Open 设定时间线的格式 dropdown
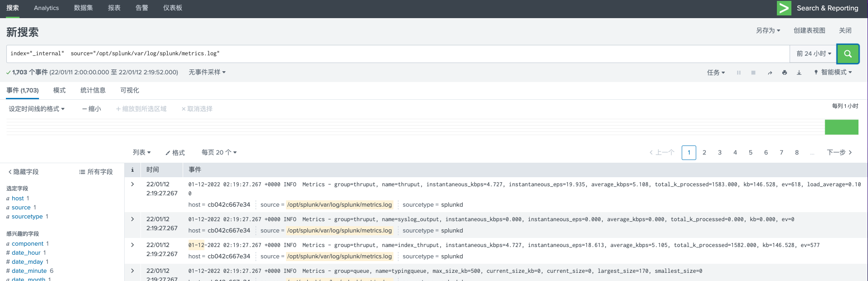Screen dimensions: 868x281 (37, 109)
